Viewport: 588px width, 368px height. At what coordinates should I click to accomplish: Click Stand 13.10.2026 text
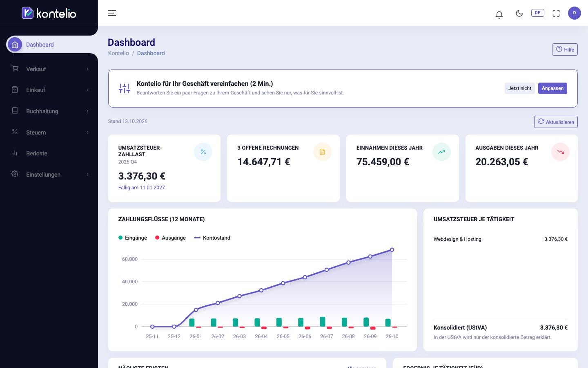coord(128,121)
